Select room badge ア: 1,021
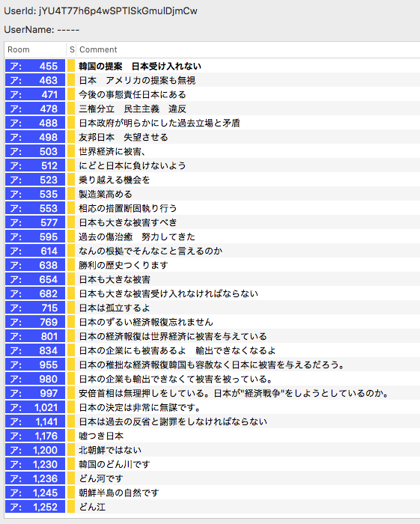420x524 pixels. 35,407
